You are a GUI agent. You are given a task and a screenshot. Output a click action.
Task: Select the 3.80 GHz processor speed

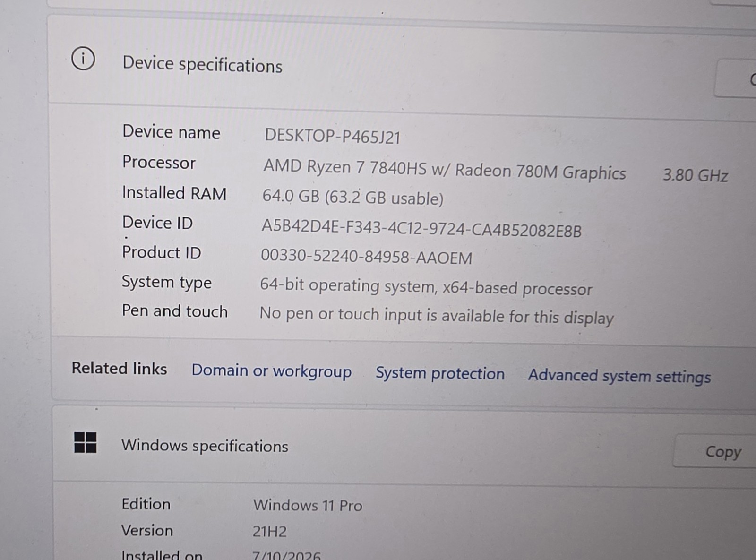click(695, 175)
